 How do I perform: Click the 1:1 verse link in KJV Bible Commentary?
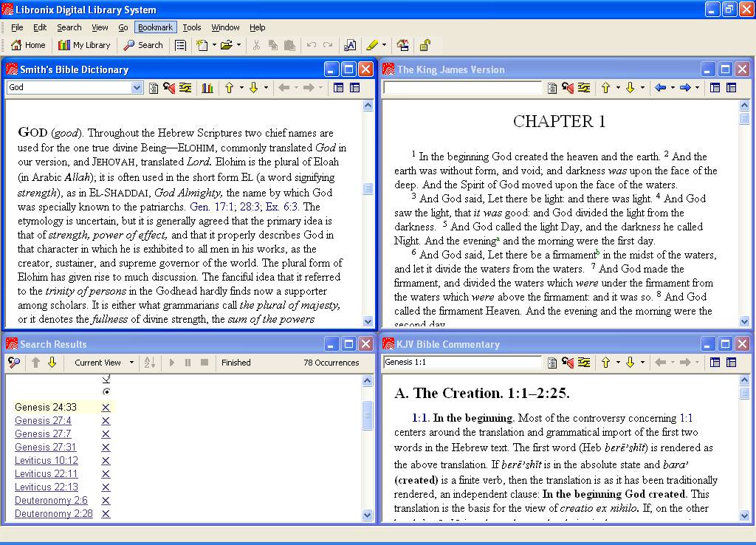[686, 418]
